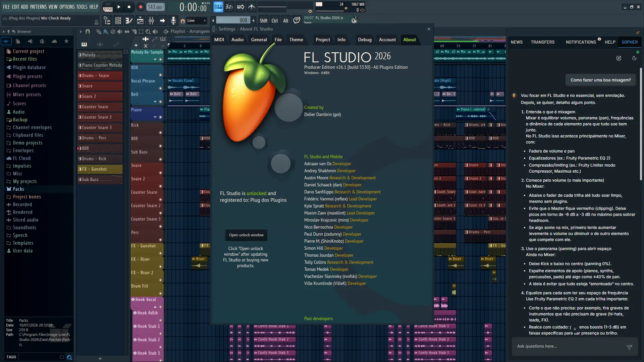This screenshot has height=362, width=644.
Task: Mute the Sub Bass track using its round dot
Action: (x=160, y=160)
